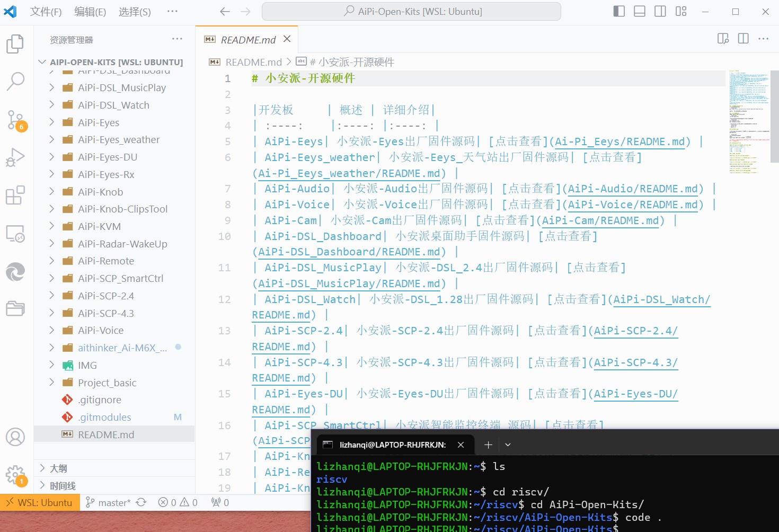This screenshot has height=532, width=779.
Task: Expand the 时间线 timeline section
Action: click(42, 486)
